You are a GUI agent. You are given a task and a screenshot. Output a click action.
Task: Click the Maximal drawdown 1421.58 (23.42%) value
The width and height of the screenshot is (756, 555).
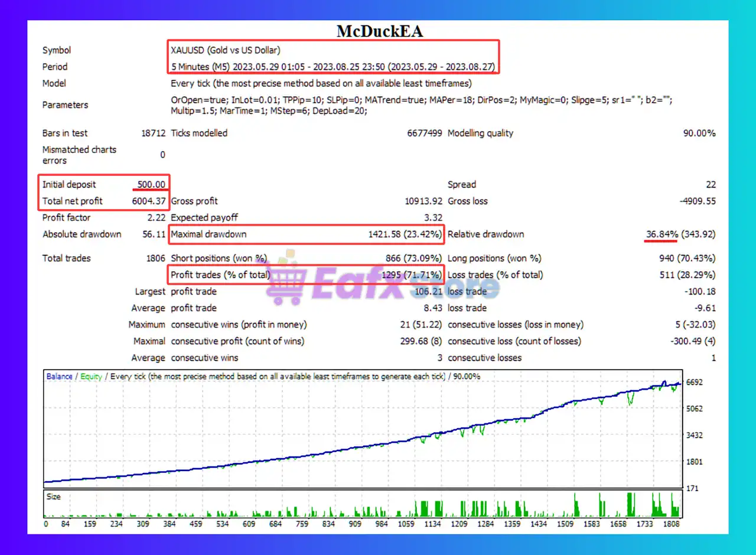click(x=405, y=234)
